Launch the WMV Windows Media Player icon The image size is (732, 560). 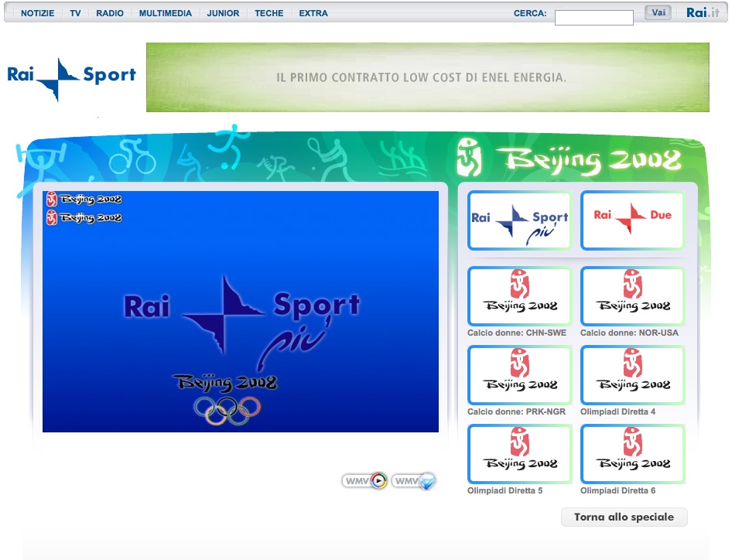click(364, 480)
